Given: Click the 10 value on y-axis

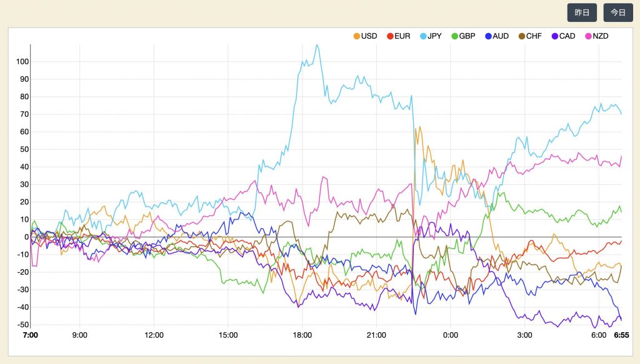Looking at the screenshot, I should pos(24,219).
